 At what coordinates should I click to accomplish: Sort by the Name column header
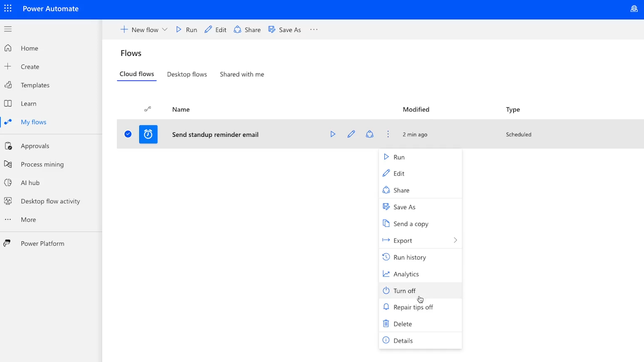click(x=181, y=109)
